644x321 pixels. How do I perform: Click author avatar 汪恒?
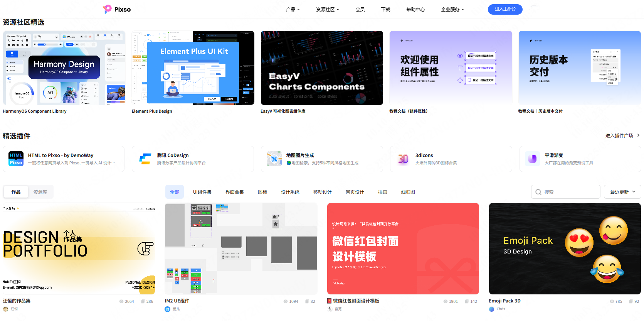(5, 309)
